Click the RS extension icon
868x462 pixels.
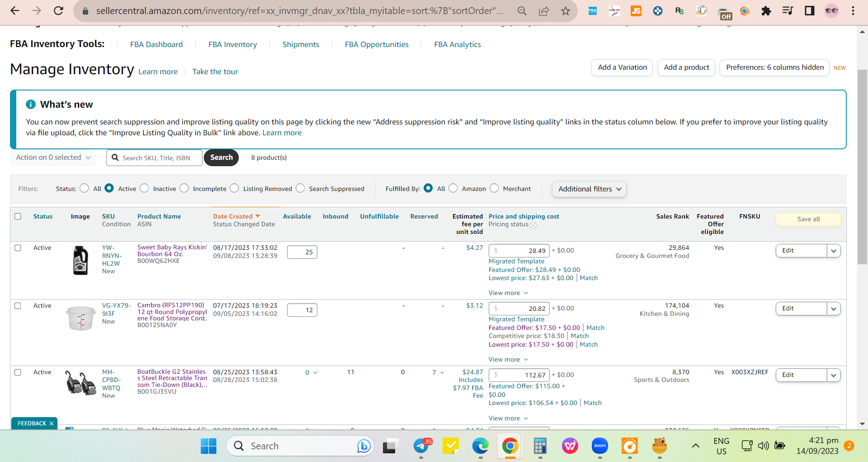pyautogui.click(x=679, y=11)
